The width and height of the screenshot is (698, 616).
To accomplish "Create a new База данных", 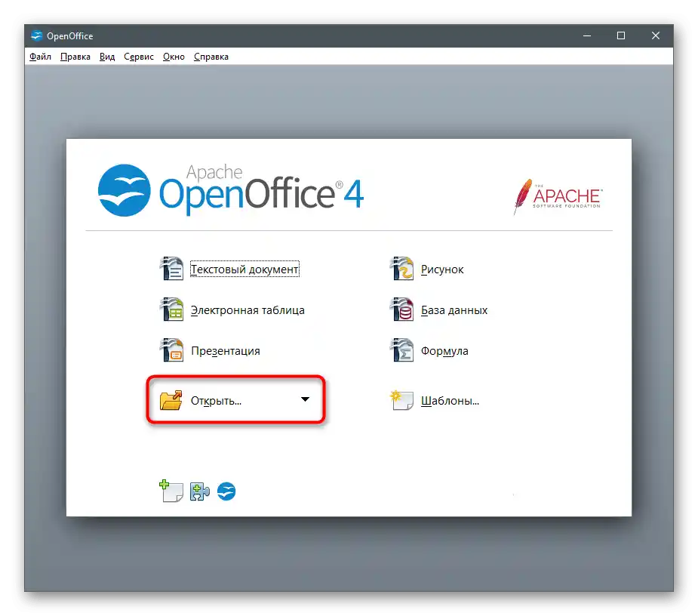I will [454, 310].
